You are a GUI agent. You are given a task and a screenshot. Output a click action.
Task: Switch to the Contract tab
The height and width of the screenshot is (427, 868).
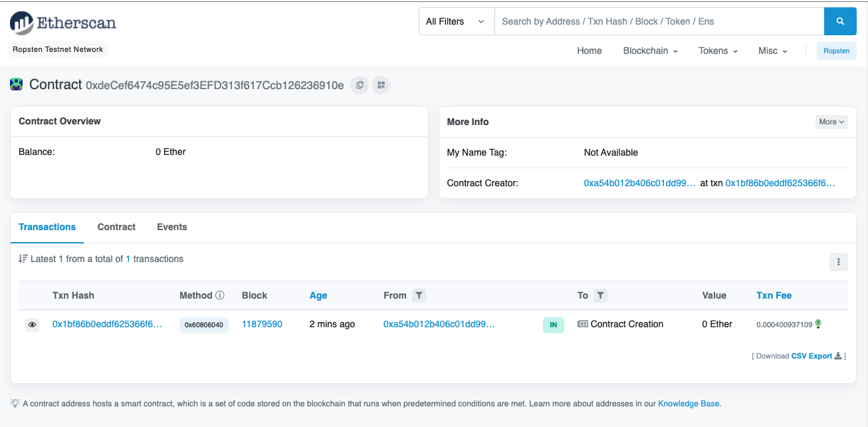pos(116,227)
